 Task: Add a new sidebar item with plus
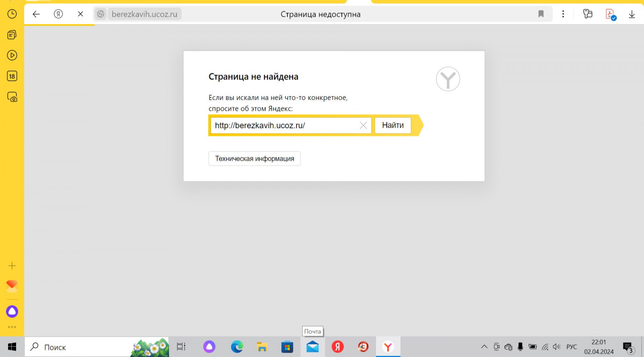[12, 266]
